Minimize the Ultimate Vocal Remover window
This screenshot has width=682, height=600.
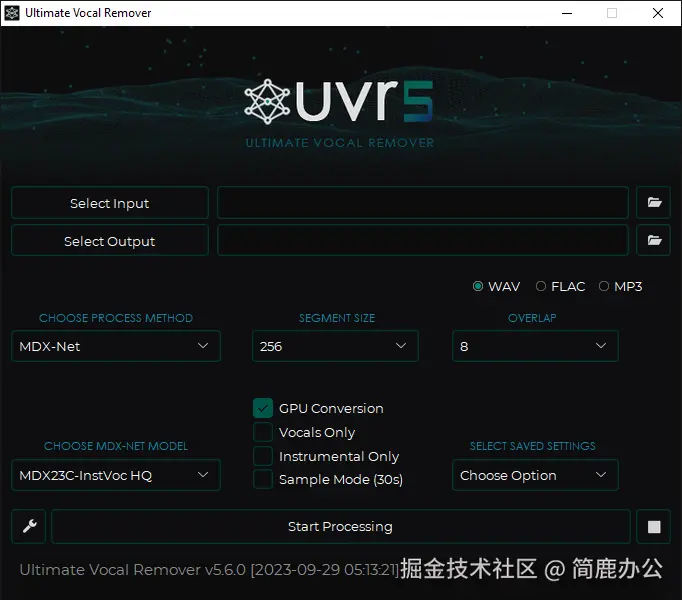pyautogui.click(x=567, y=13)
